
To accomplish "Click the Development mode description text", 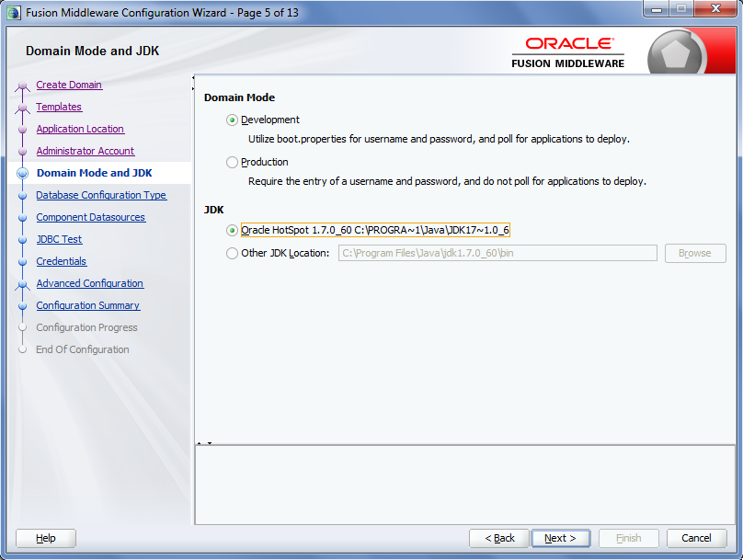I will point(439,139).
